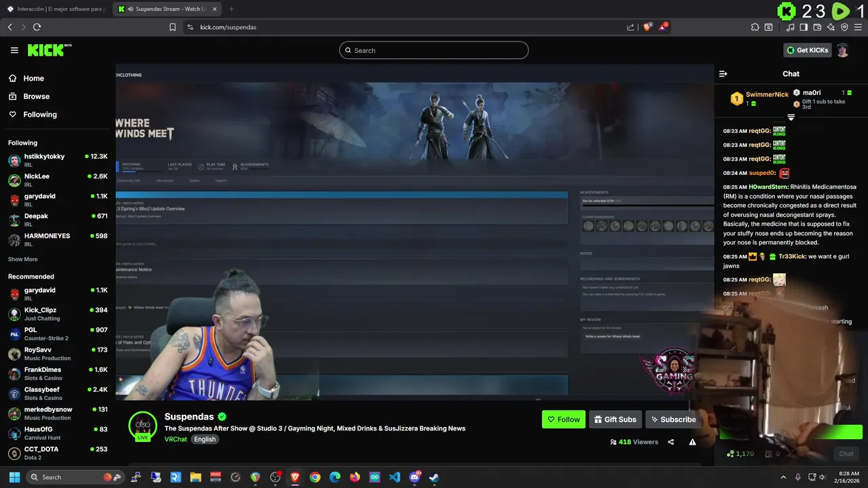The width and height of the screenshot is (868, 488).
Task: Open HausOfG Carnival Hunt channel
Action: click(58, 433)
